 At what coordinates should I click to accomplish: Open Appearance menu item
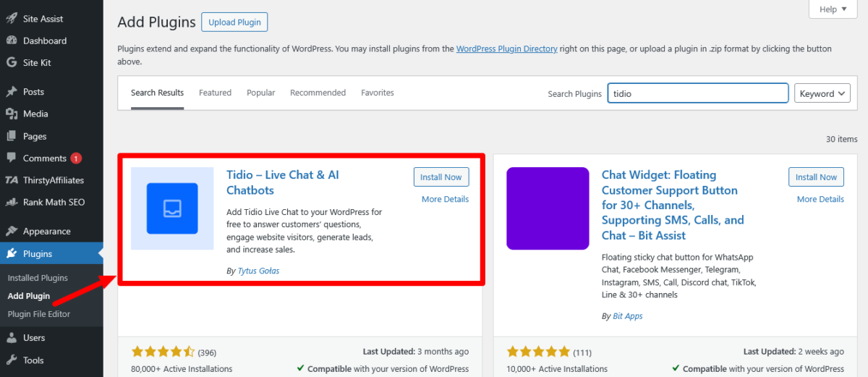pos(47,232)
